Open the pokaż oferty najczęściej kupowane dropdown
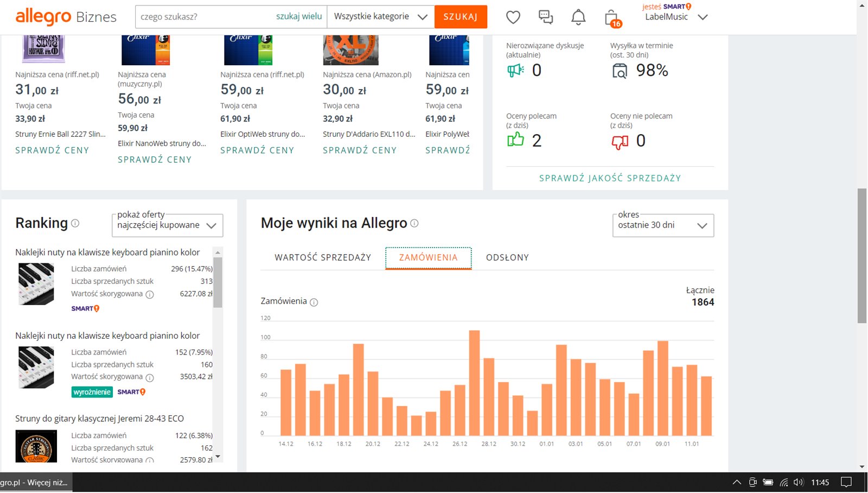The width and height of the screenshot is (868, 493). (x=167, y=225)
